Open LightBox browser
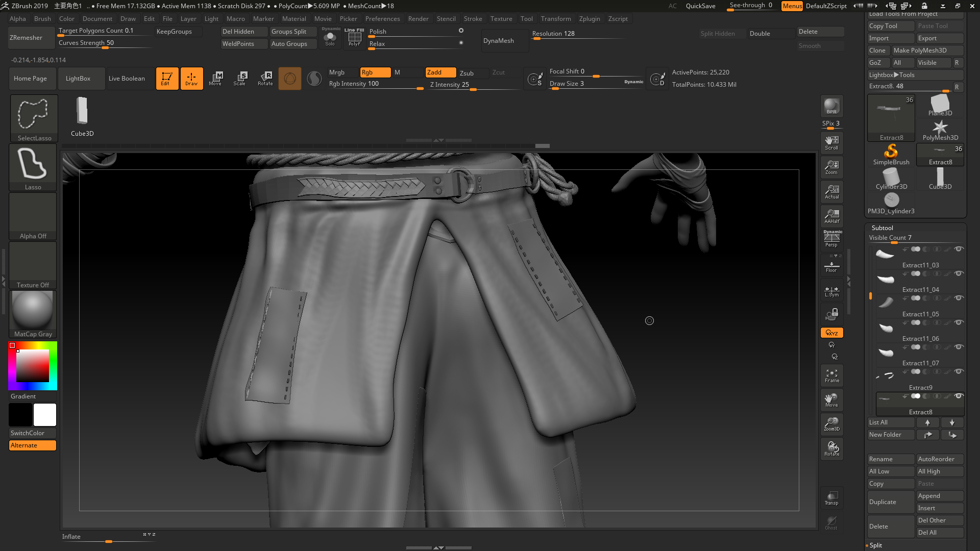The image size is (980, 551). click(82, 79)
